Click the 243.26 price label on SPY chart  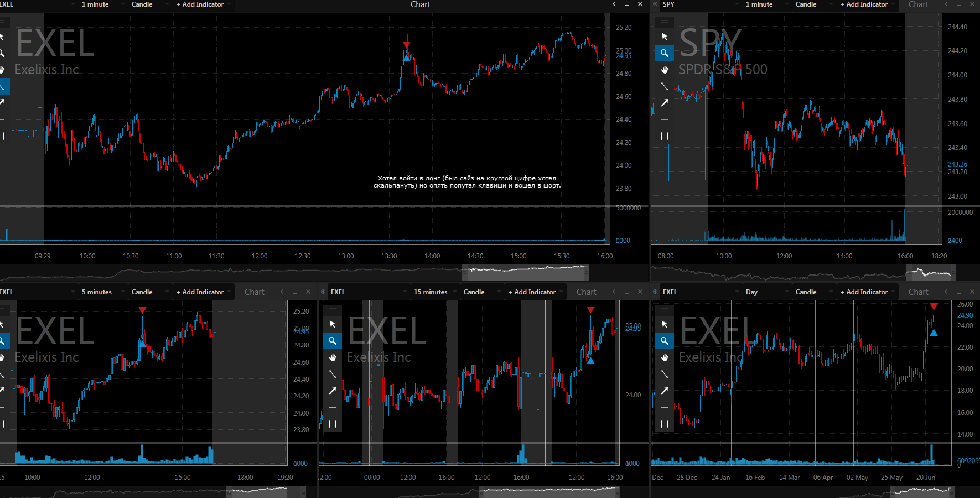(957, 164)
